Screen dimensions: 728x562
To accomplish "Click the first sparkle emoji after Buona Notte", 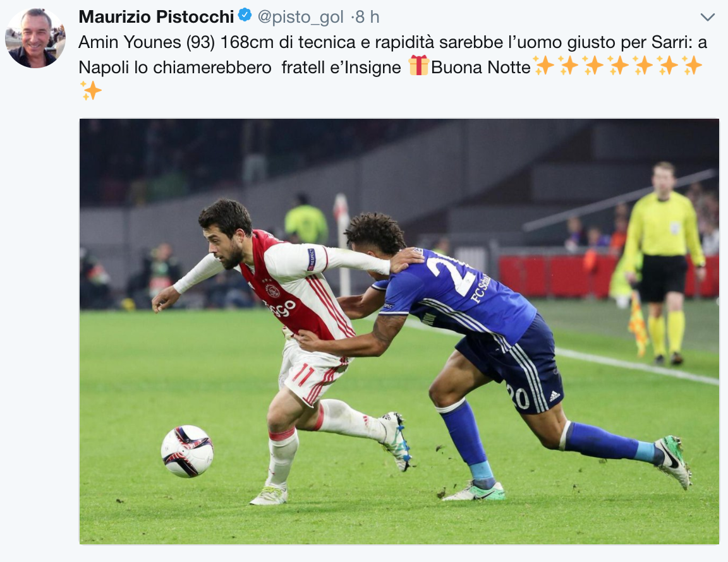I will 543,65.
